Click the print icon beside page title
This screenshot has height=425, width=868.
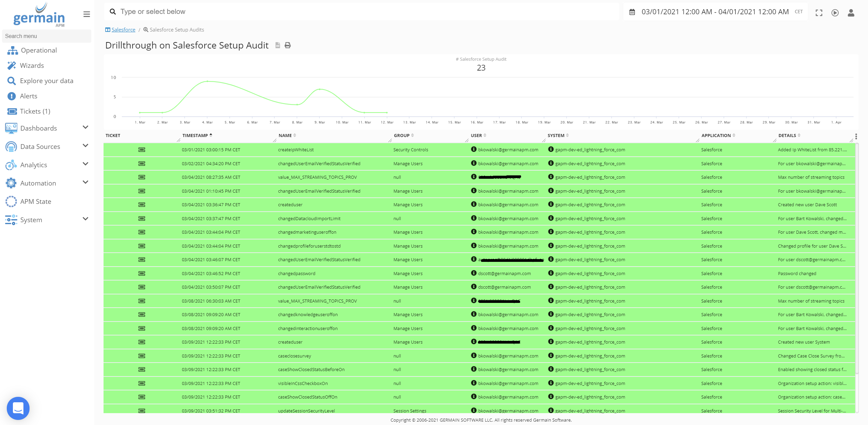pyautogui.click(x=288, y=45)
